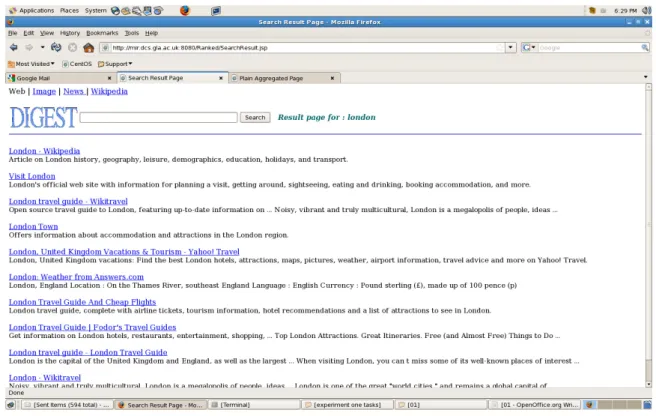Open the View menu
This screenshot has height=416, width=656.
[x=47, y=33]
